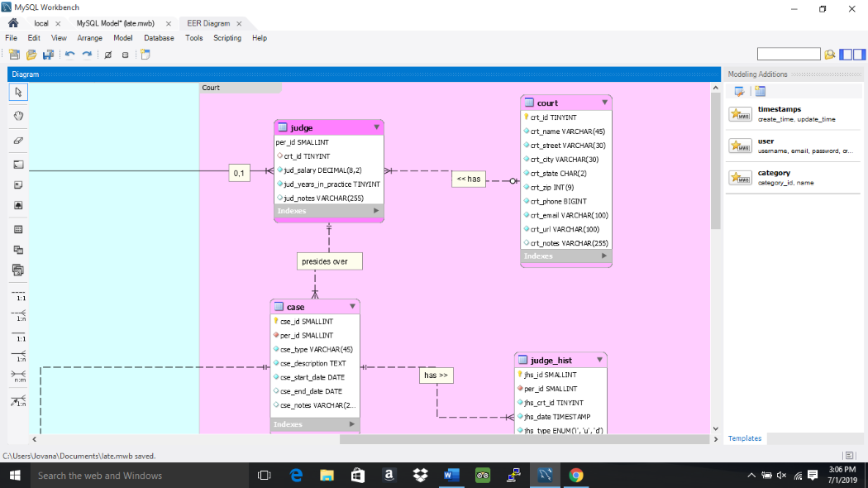Select the new layer tool
The width and height of the screenshot is (868, 488).
coord(18,165)
